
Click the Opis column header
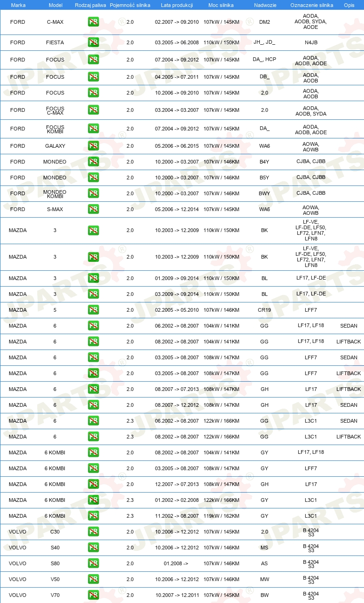(x=349, y=5)
